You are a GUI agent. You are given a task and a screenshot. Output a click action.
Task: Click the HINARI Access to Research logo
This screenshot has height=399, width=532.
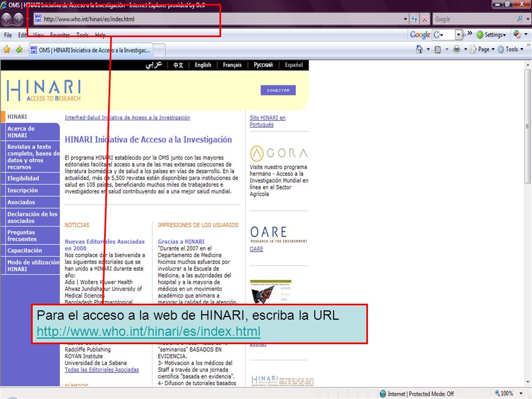point(44,90)
